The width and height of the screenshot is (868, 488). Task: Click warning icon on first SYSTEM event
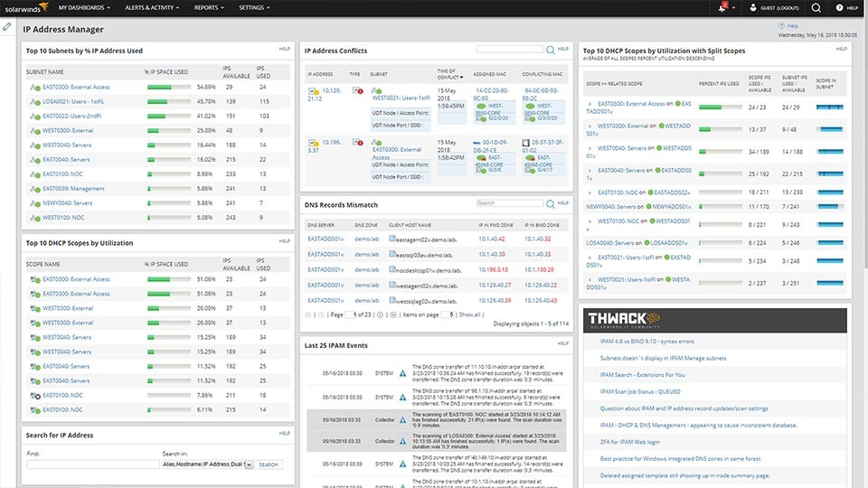click(402, 373)
